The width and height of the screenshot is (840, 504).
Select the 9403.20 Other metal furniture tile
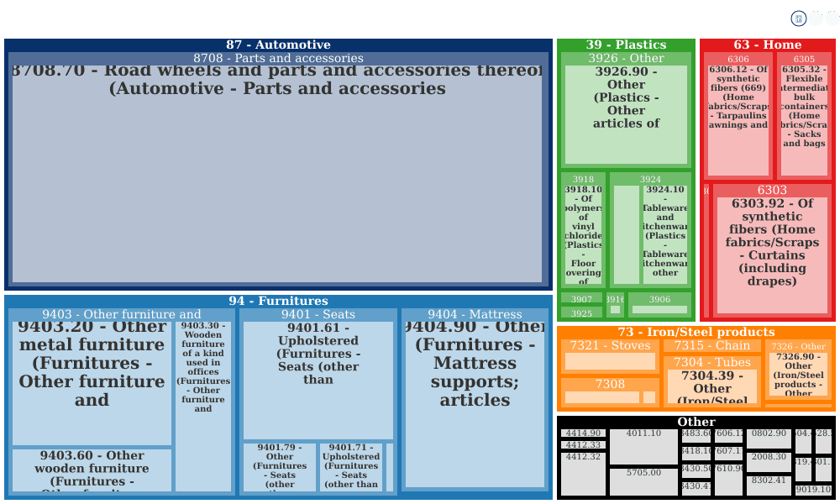[92, 384]
